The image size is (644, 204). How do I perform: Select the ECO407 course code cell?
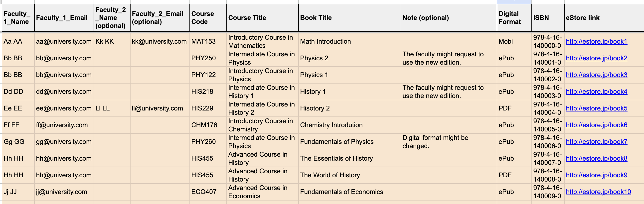point(208,192)
